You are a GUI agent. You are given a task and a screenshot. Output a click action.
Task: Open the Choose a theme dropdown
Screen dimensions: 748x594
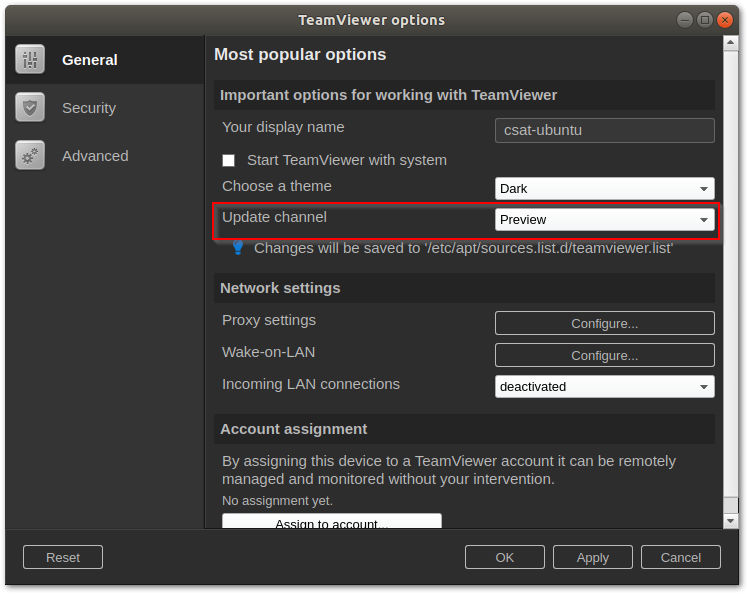point(604,188)
